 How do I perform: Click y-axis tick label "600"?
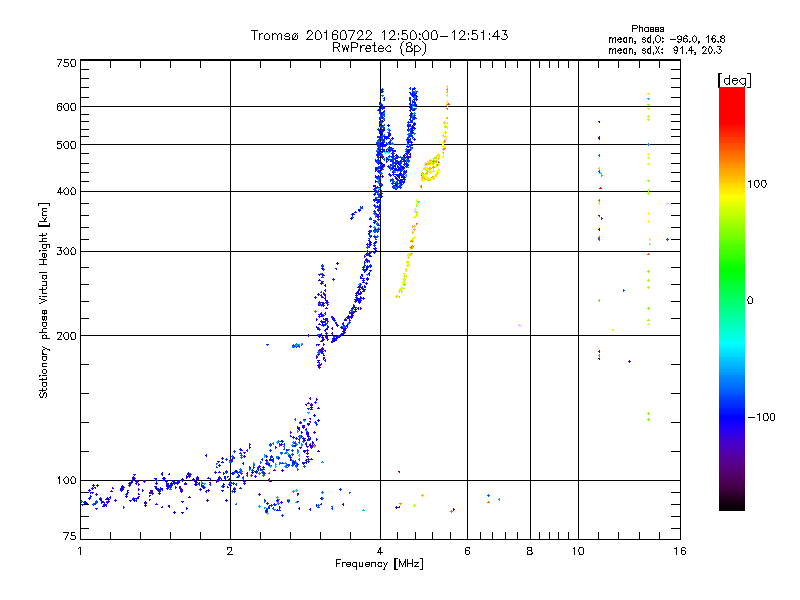coord(66,107)
